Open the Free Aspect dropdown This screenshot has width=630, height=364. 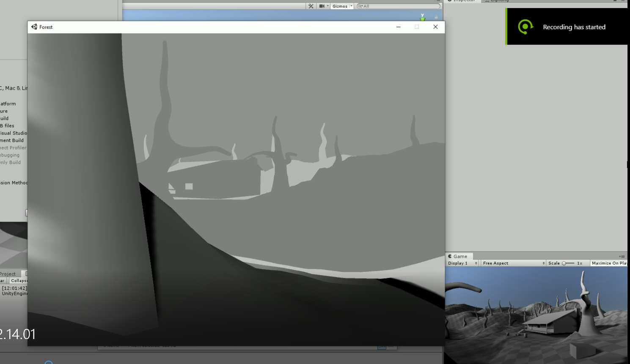tap(514, 263)
